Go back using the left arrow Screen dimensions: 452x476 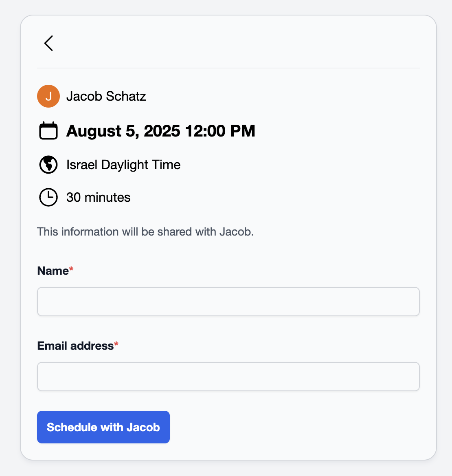click(48, 43)
